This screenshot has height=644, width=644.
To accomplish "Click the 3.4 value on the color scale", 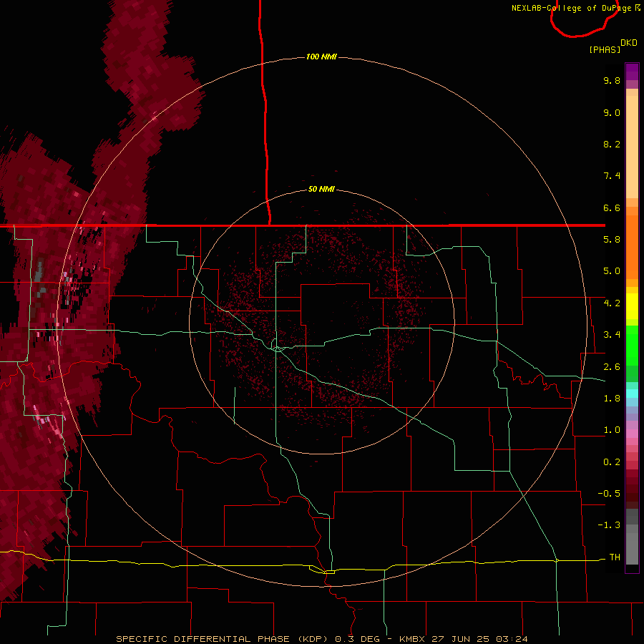I will click(612, 335).
